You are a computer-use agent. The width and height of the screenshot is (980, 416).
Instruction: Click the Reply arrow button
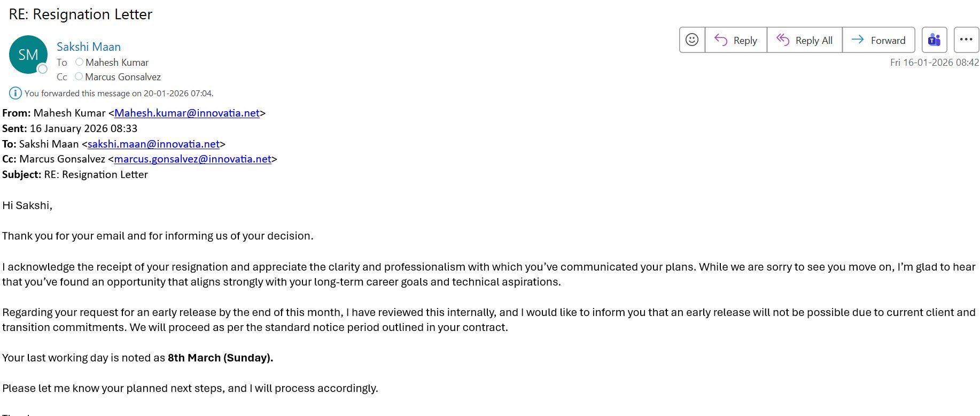coord(736,40)
